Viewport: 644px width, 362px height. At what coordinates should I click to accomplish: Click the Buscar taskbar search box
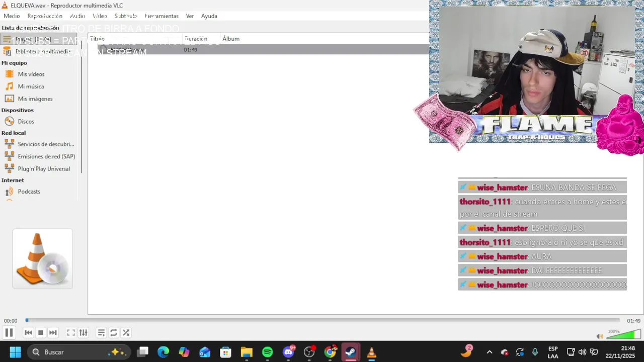[x=79, y=352]
